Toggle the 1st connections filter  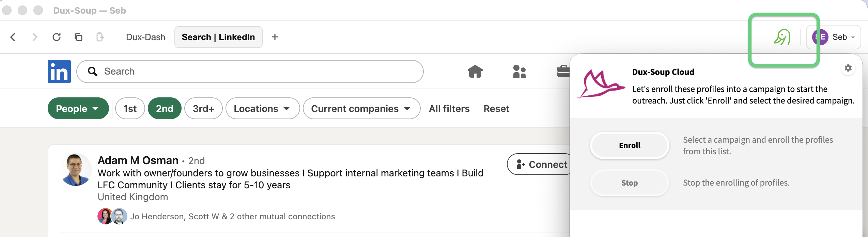click(x=130, y=109)
